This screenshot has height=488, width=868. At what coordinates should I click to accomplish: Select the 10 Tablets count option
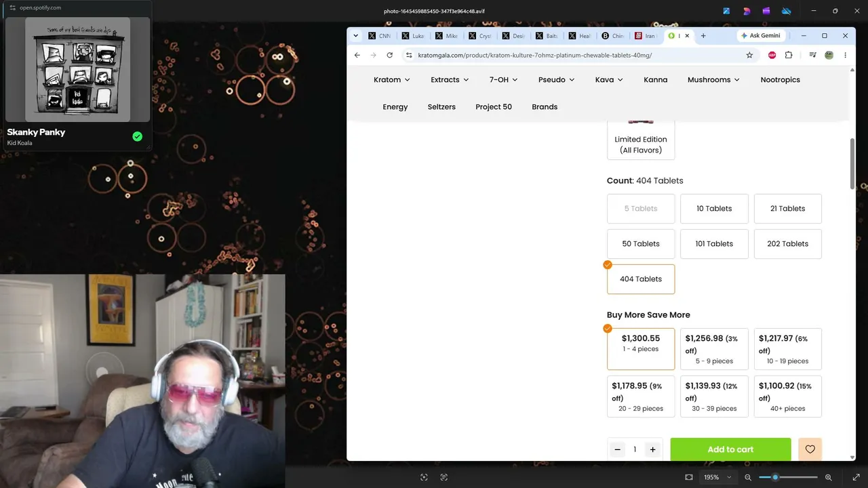pyautogui.click(x=714, y=209)
